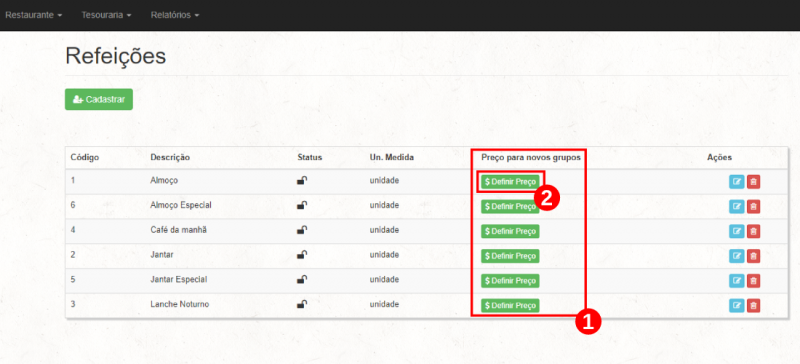This screenshot has width=800, height=364.
Task: Click the Ações column header
Action: [719, 158]
